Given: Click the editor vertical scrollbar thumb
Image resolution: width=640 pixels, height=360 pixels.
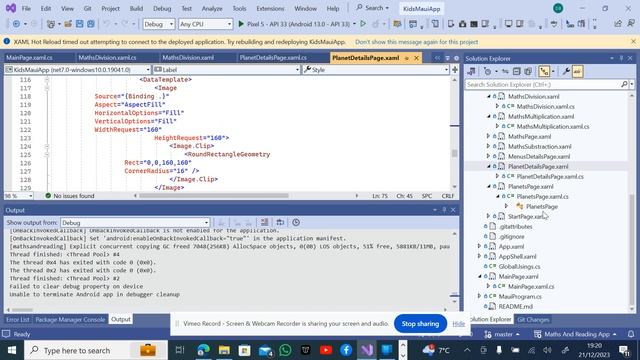Looking at the screenshot, I should [454, 154].
